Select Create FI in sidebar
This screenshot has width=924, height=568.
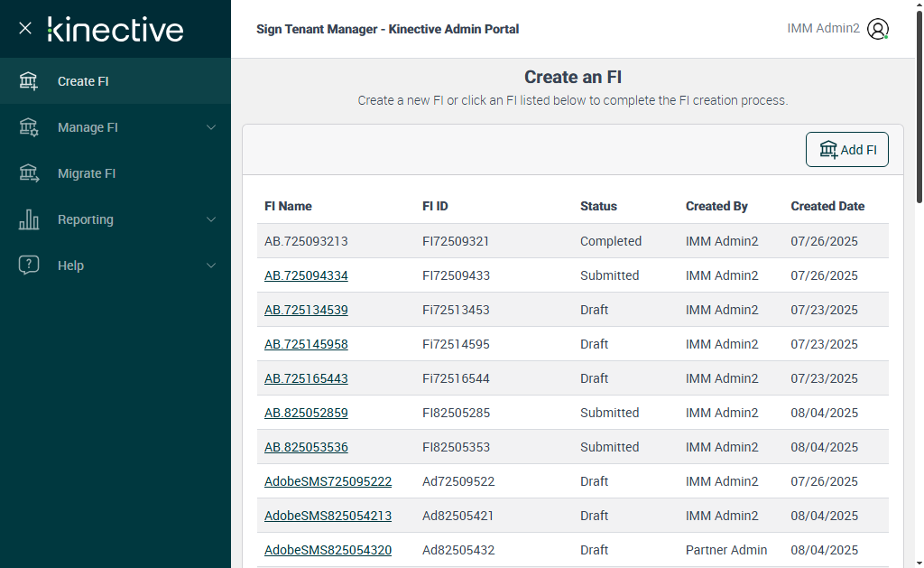(x=83, y=81)
